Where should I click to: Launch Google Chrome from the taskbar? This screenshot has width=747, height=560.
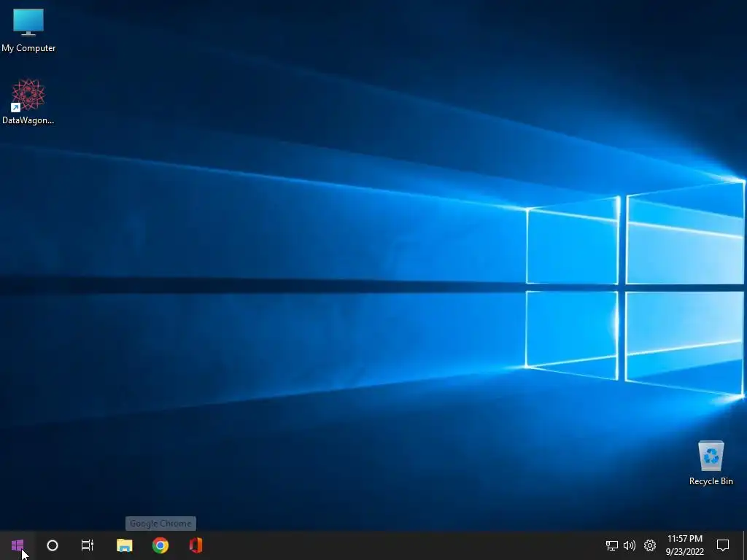point(160,545)
